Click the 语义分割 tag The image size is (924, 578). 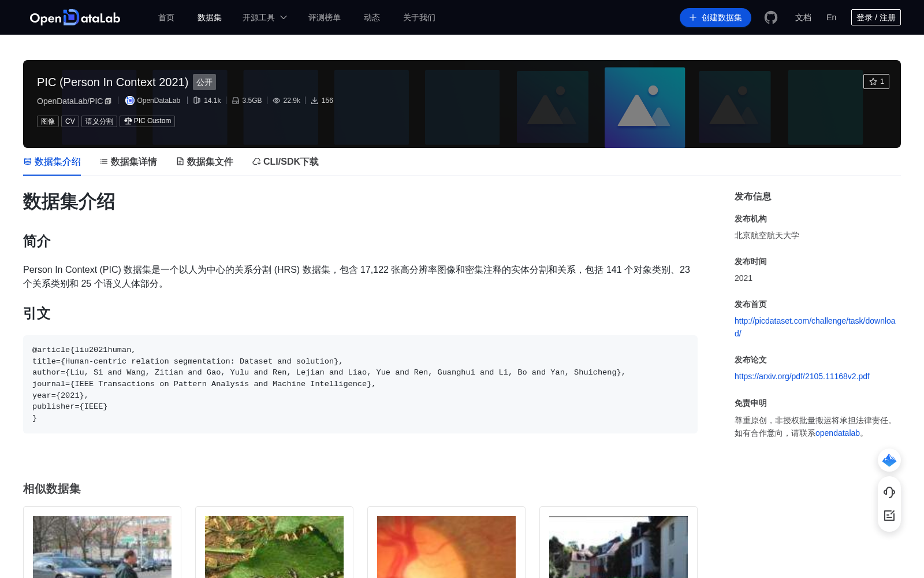pyautogui.click(x=99, y=121)
